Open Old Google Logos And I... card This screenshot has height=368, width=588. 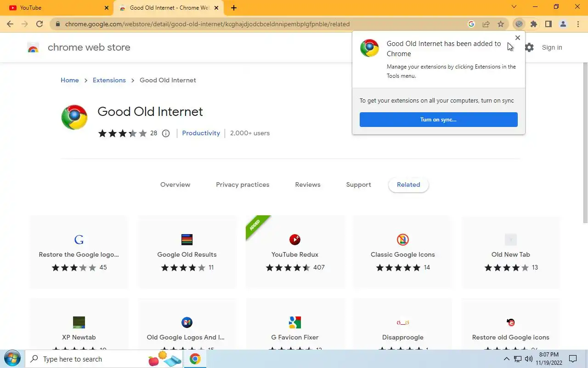click(x=187, y=324)
